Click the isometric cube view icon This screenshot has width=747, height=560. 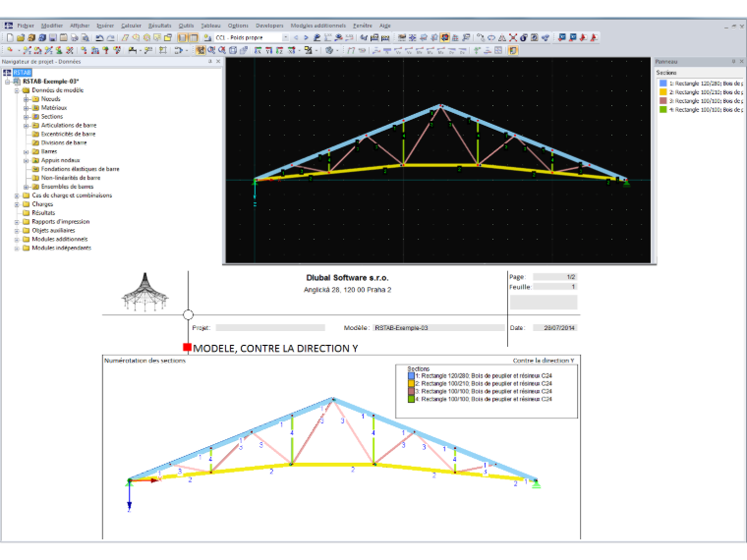pyautogui.click(x=233, y=50)
